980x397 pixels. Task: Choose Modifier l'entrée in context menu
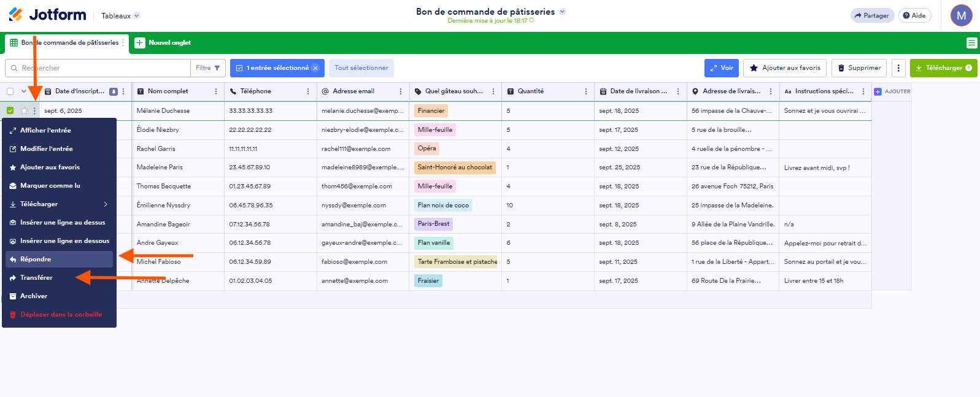(59, 148)
